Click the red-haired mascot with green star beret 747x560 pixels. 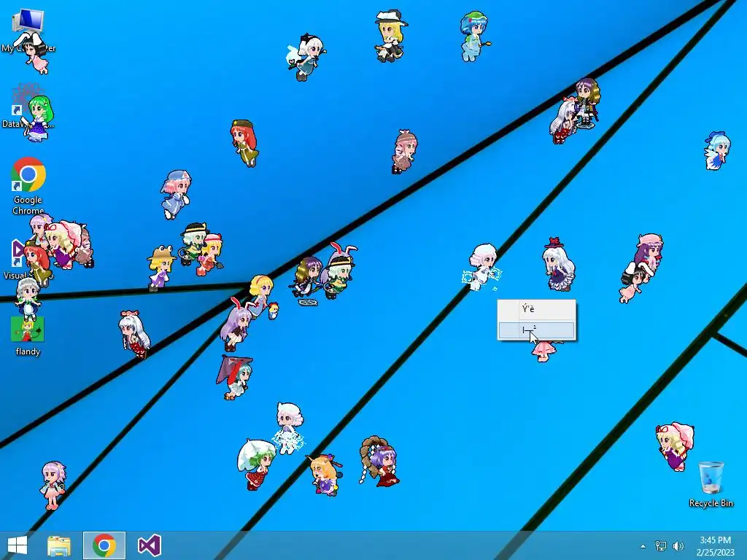tap(245, 143)
